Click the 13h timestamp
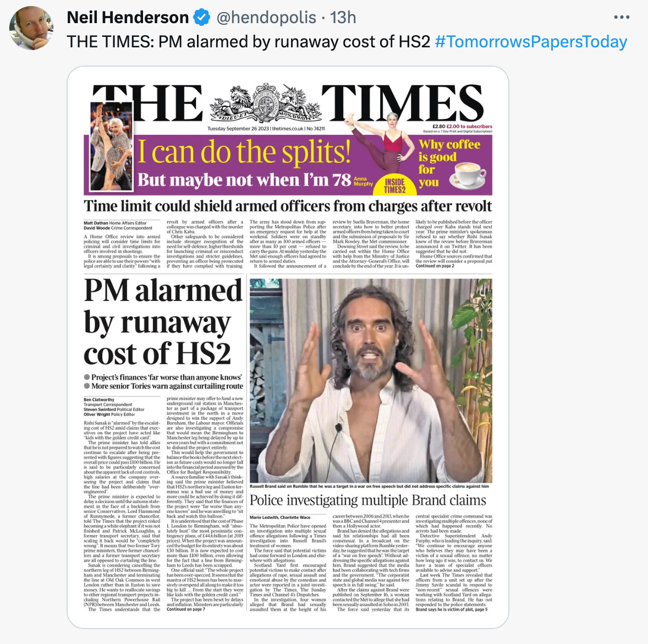Viewport: 648px width, 644px height. pos(343,18)
